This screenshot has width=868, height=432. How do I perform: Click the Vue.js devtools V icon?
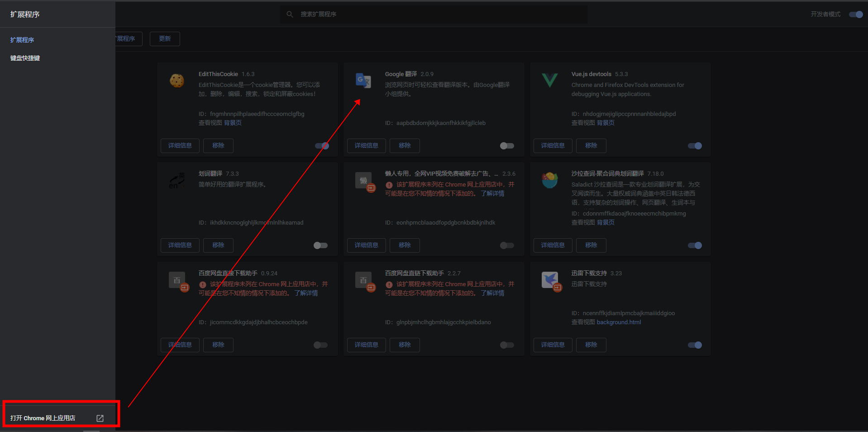(549, 81)
